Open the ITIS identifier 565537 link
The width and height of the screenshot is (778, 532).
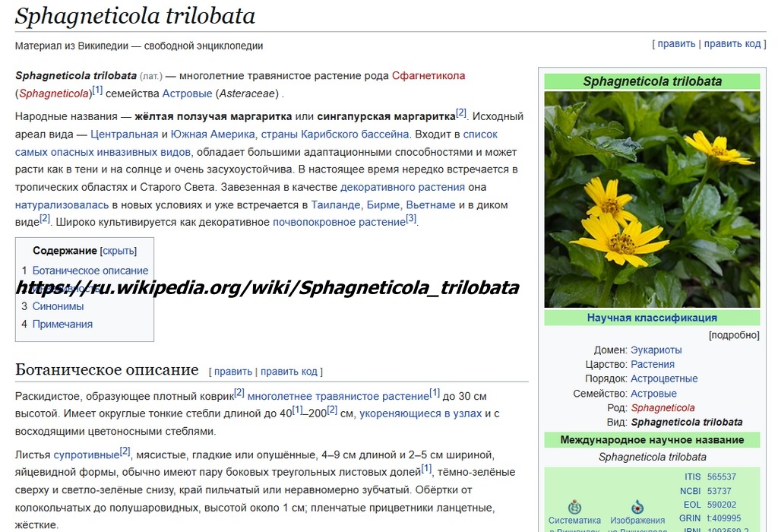point(720,477)
